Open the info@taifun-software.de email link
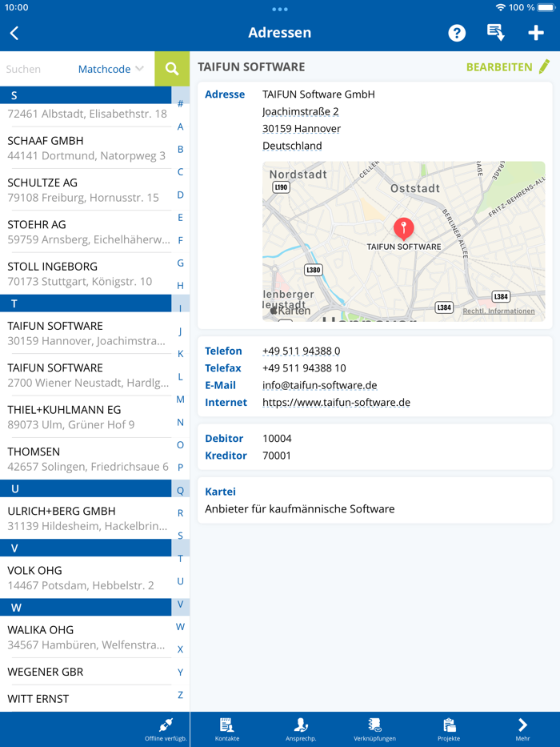Viewport: 560px width, 747px height. [x=319, y=385]
